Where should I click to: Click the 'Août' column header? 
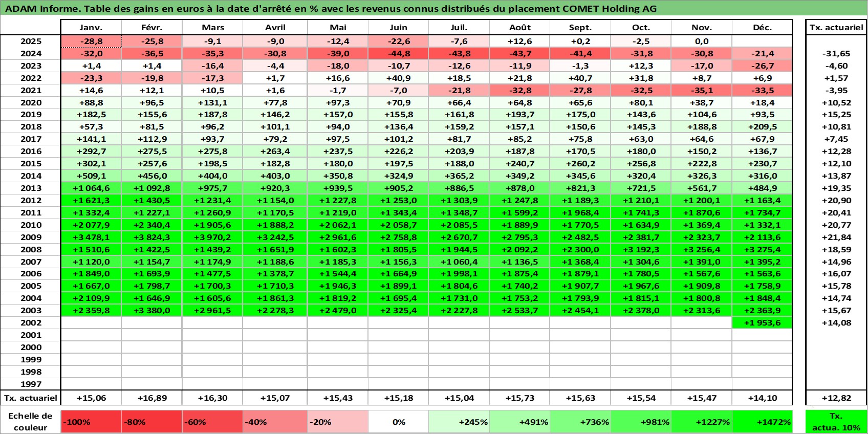tap(519, 28)
